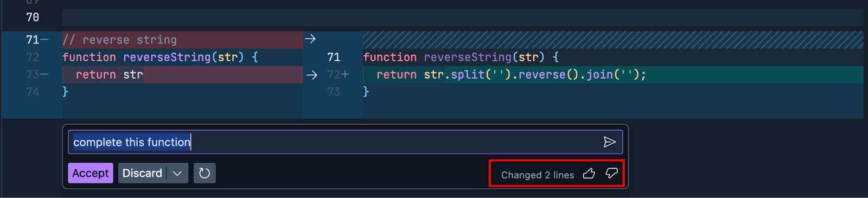Revert the deleted comment with the arrow at line 71
Image resolution: width=868 pixels, height=198 pixels.
pyautogui.click(x=310, y=39)
